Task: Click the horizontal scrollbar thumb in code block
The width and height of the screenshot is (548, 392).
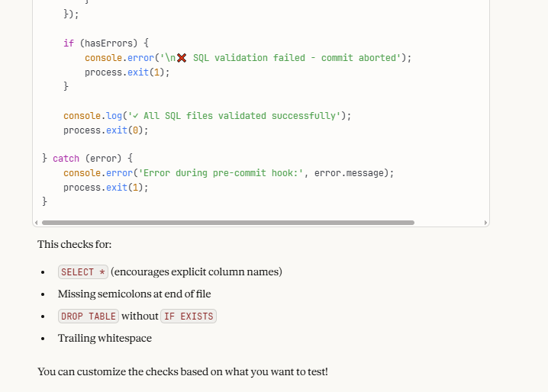Action: [x=227, y=223]
